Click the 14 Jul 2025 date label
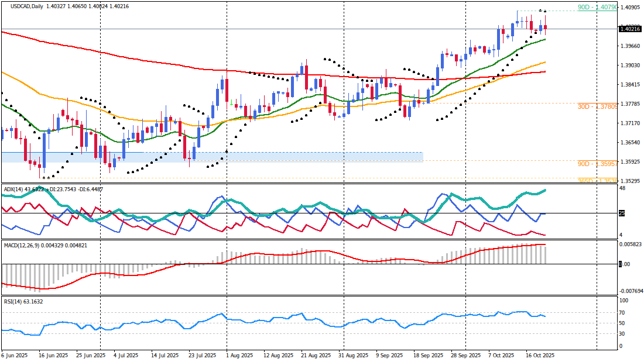Screen dimensions: 644x362 [x=165, y=356]
